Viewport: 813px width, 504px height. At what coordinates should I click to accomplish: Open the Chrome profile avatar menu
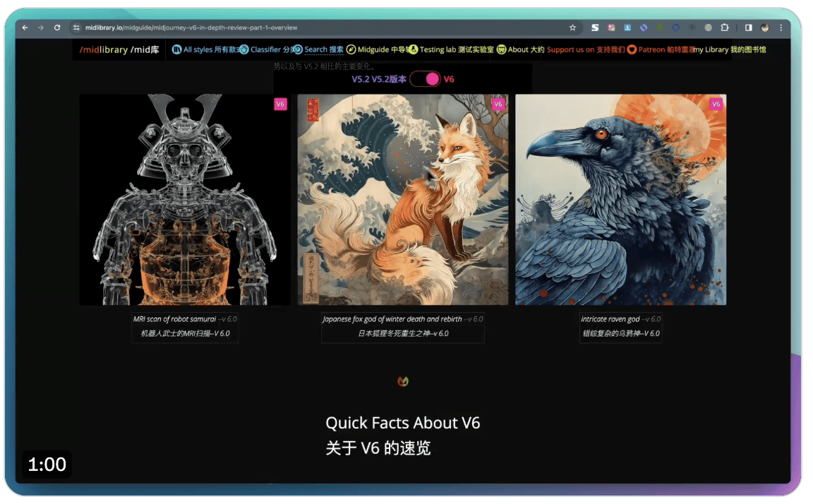coord(765,28)
